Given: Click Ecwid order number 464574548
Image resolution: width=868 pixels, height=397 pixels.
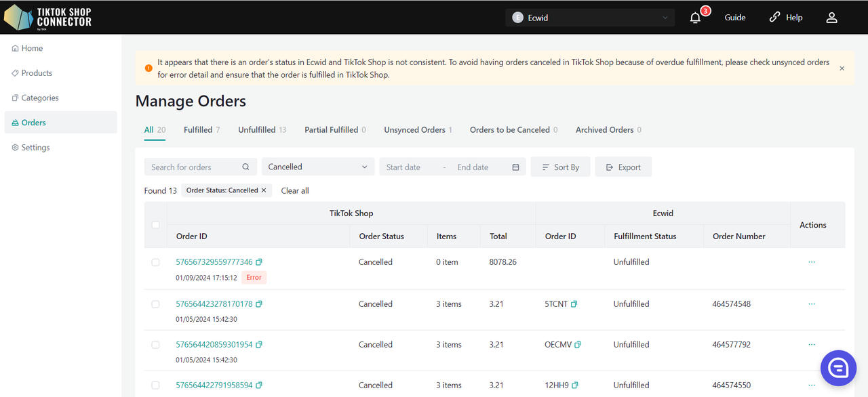Looking at the screenshot, I should (731, 304).
